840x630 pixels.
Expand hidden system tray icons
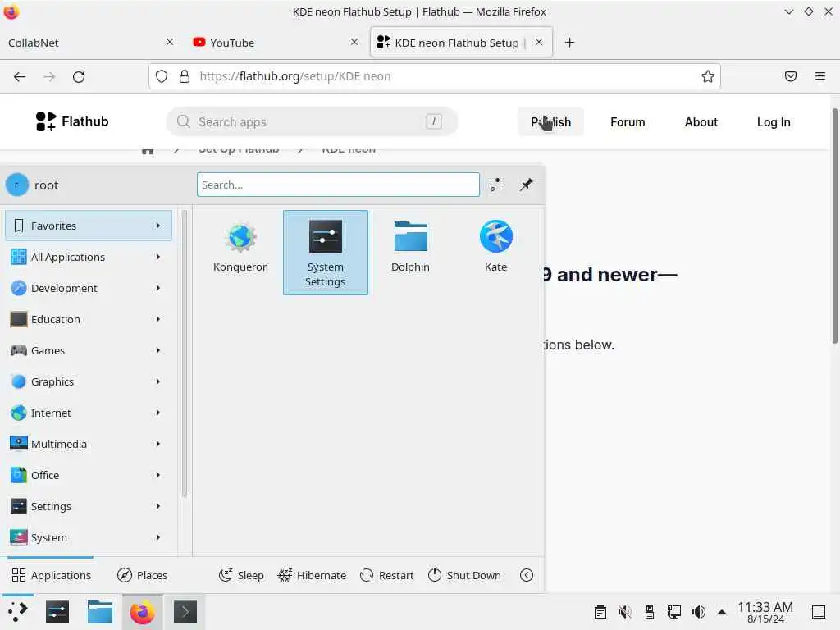coord(722,612)
